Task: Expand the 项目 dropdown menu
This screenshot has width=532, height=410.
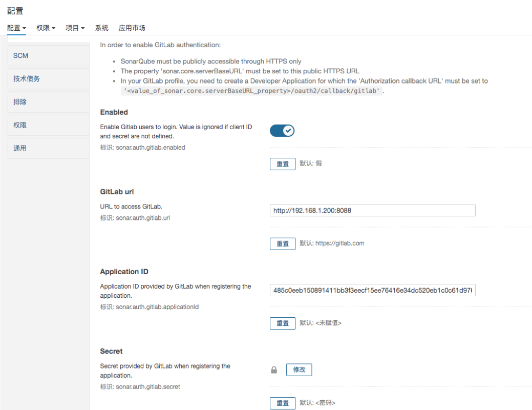Action: coord(75,28)
